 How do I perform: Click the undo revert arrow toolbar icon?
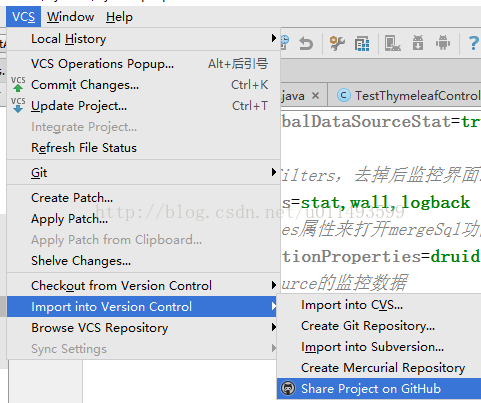[x=306, y=44]
